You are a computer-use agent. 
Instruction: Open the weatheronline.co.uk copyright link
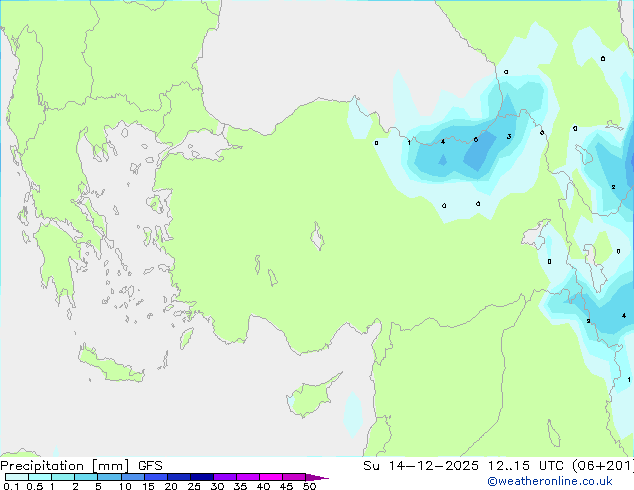[x=549, y=481]
